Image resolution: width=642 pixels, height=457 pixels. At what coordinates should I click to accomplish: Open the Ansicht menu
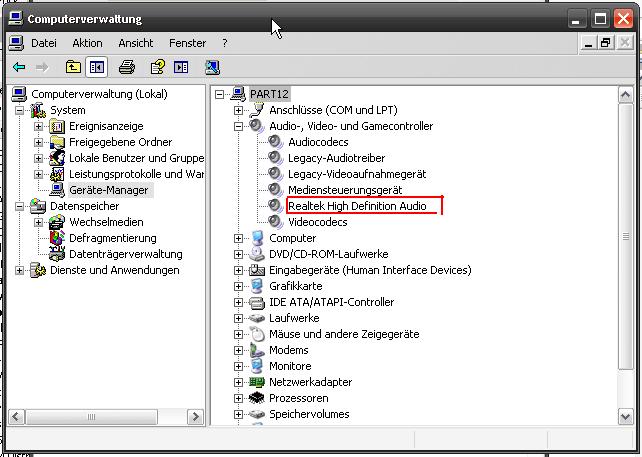pos(136,43)
